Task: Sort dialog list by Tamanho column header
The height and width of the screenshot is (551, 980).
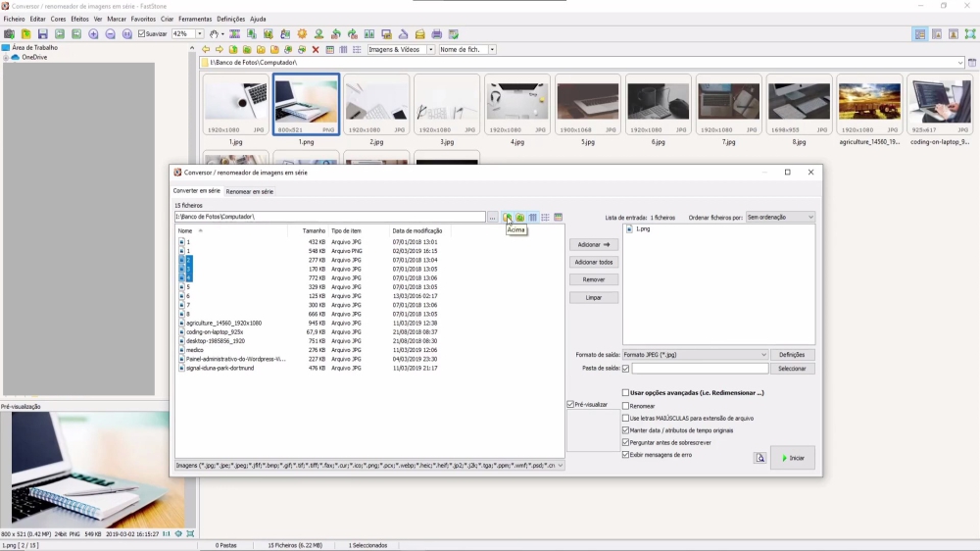Action: pos(314,230)
